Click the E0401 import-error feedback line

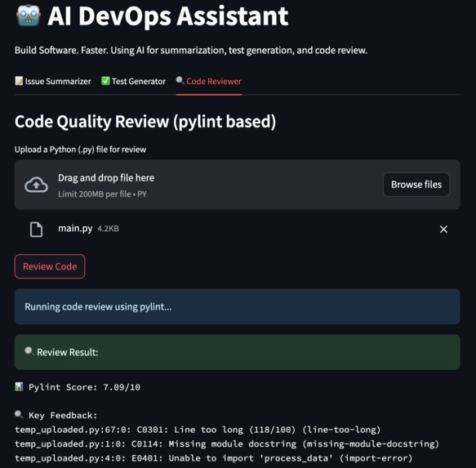point(213,458)
